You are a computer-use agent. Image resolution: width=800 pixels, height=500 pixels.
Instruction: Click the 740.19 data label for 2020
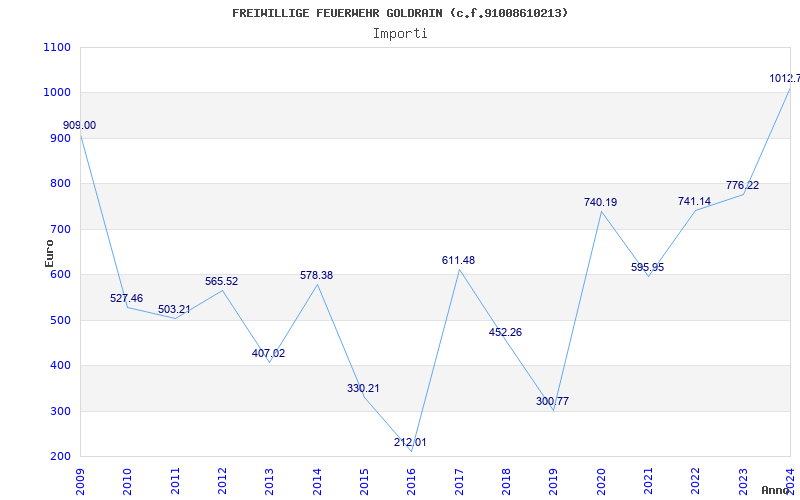(x=600, y=202)
